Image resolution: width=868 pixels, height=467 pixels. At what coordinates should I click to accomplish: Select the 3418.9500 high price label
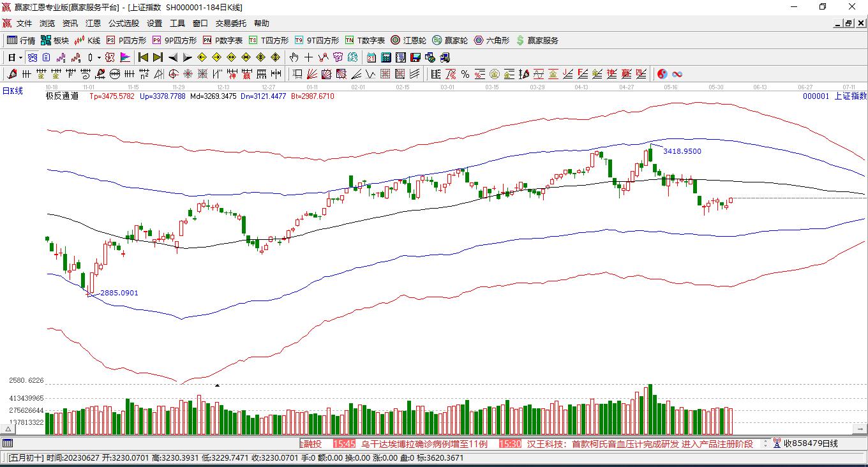682,152
